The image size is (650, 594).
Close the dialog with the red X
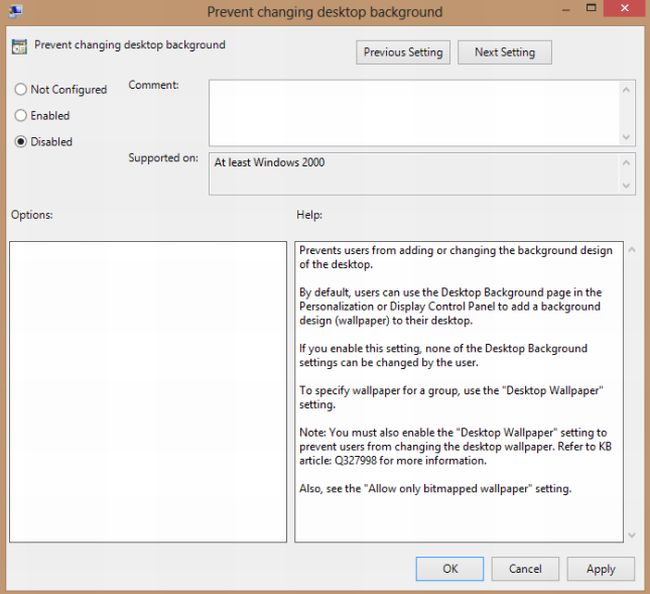pos(625,8)
